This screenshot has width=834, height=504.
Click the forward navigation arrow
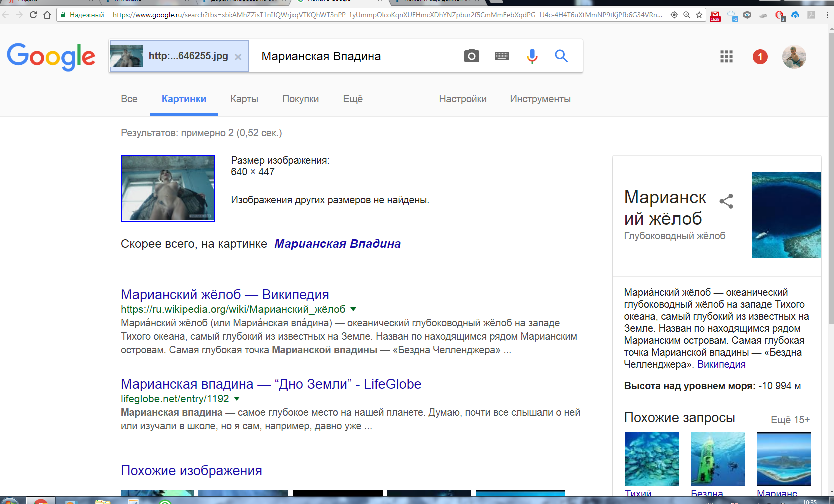coord(19,15)
